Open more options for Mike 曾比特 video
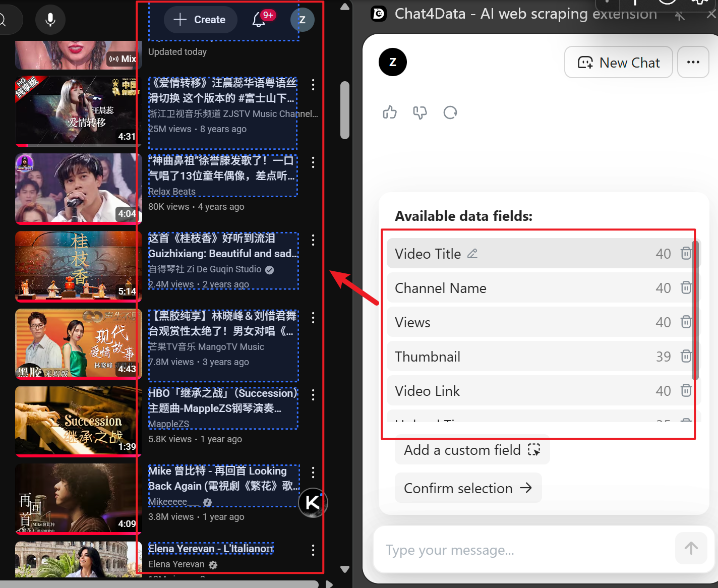Viewport: 718px width, 588px height. 313,473
